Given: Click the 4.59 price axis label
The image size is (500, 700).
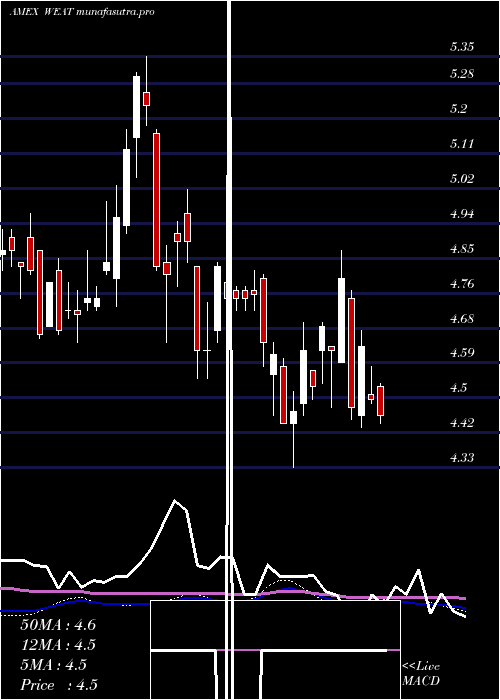Looking at the screenshot, I should click(462, 353).
